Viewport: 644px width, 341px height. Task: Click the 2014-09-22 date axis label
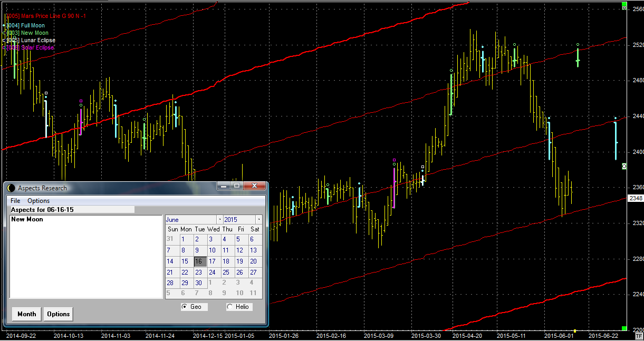(21, 335)
